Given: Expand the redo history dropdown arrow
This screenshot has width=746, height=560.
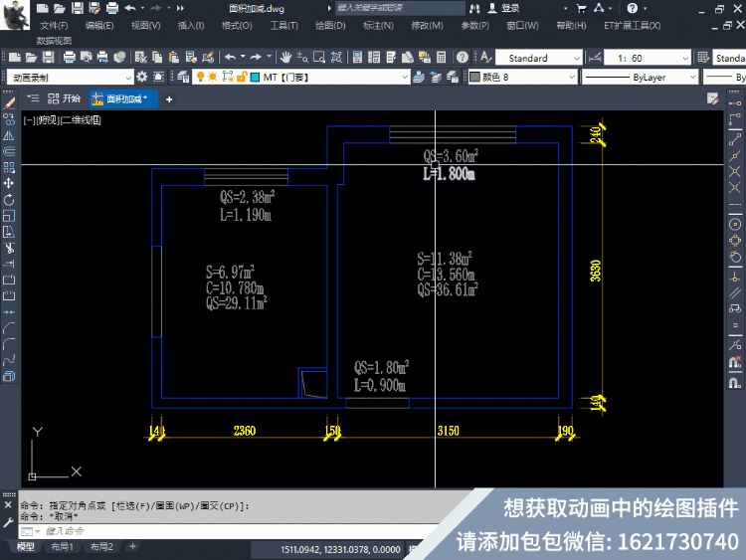Looking at the screenshot, I should point(269,57).
